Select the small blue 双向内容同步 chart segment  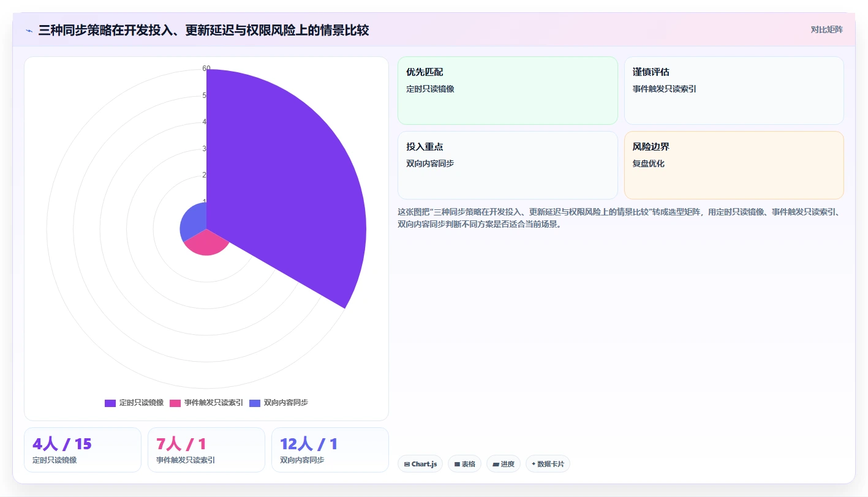(194, 222)
